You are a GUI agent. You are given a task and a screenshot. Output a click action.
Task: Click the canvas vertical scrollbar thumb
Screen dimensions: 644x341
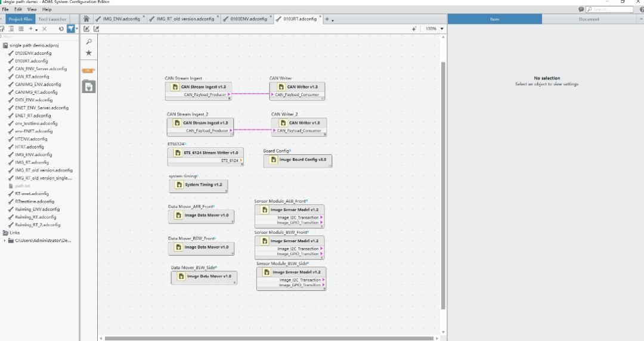(x=442, y=185)
